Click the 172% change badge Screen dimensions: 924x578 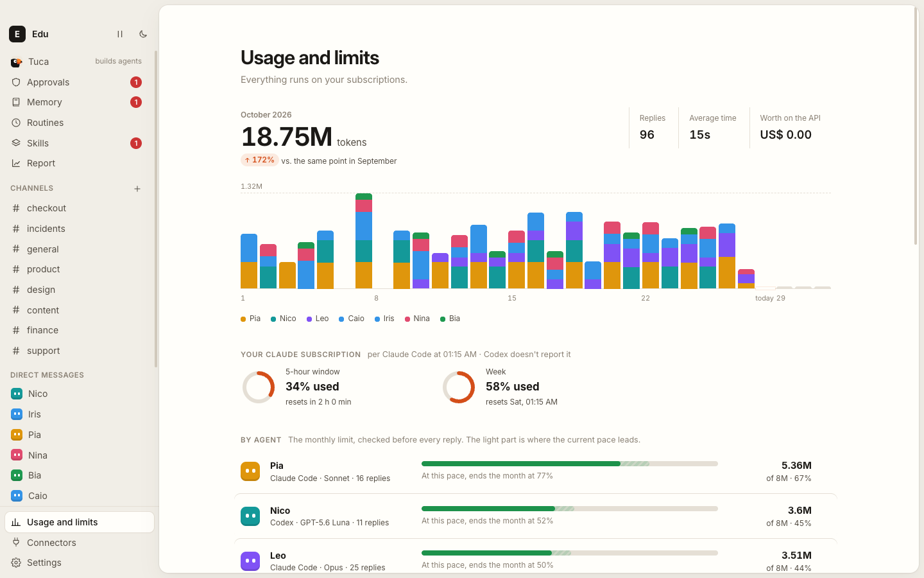260,160
